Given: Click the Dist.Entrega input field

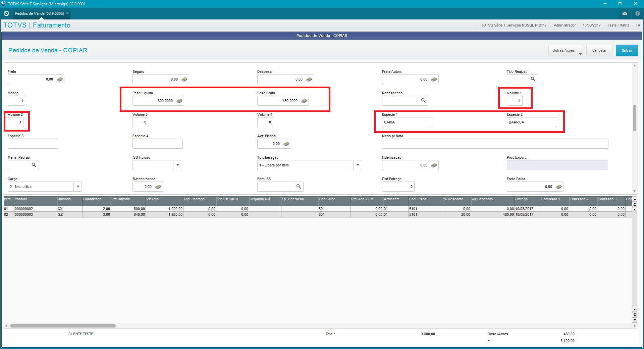Looking at the screenshot, I should click(x=398, y=187).
